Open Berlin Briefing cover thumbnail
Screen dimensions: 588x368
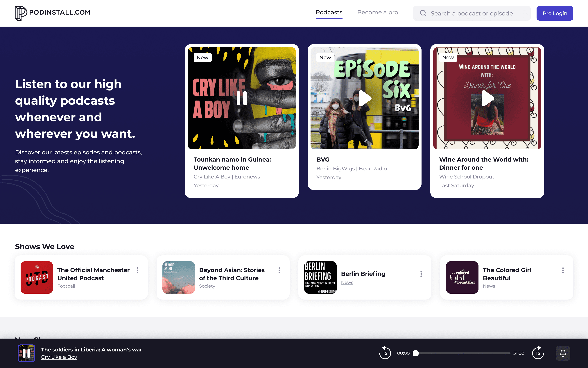[x=320, y=277]
